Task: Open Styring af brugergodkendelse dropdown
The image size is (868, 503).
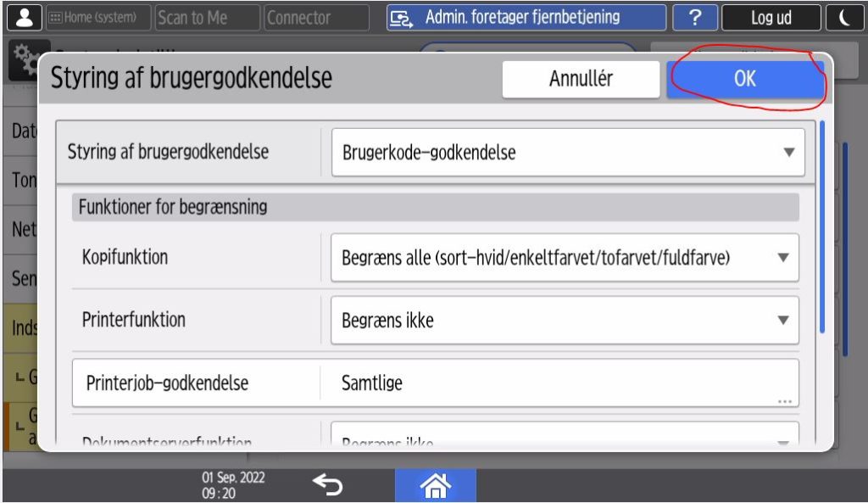Action: [567, 153]
